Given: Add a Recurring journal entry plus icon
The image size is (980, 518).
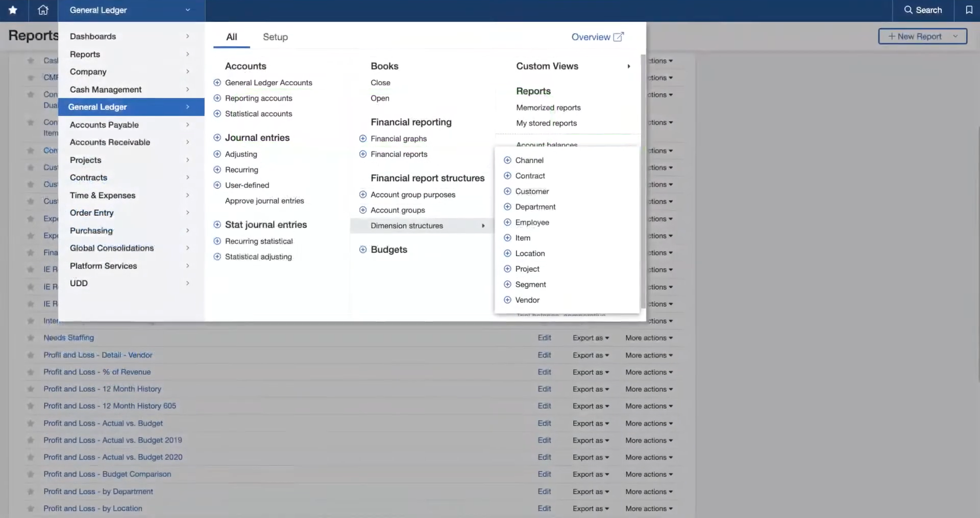Looking at the screenshot, I should point(217,169).
